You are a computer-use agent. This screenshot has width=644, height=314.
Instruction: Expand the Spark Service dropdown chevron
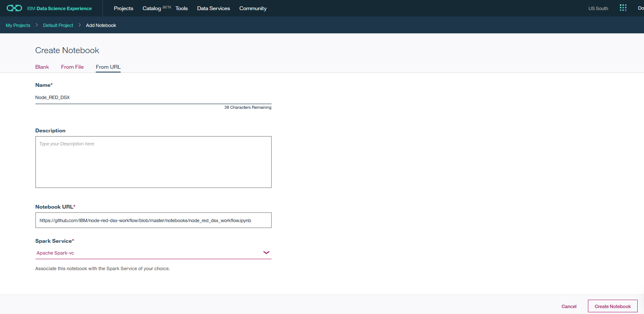pos(266,252)
